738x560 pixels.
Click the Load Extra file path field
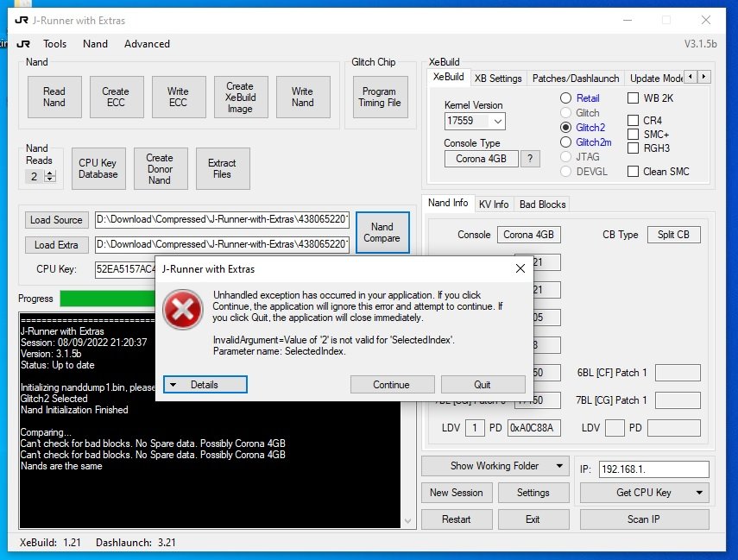pyautogui.click(x=222, y=245)
